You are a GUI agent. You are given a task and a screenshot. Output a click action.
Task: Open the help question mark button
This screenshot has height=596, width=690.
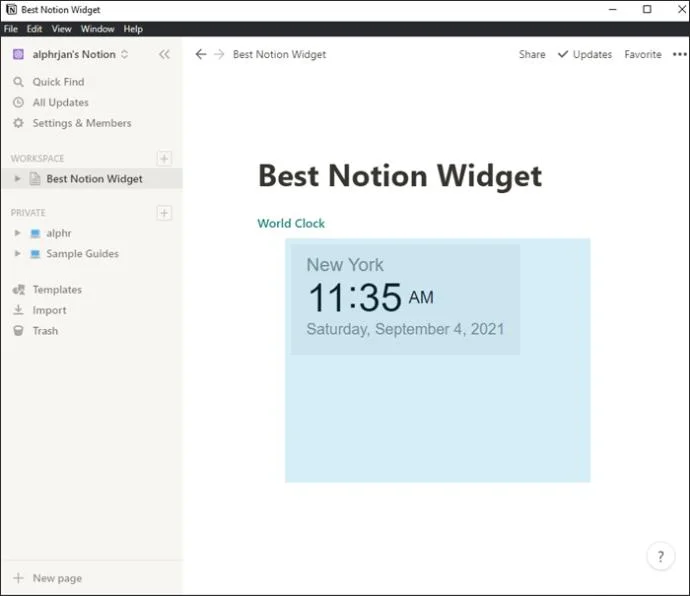coord(661,556)
